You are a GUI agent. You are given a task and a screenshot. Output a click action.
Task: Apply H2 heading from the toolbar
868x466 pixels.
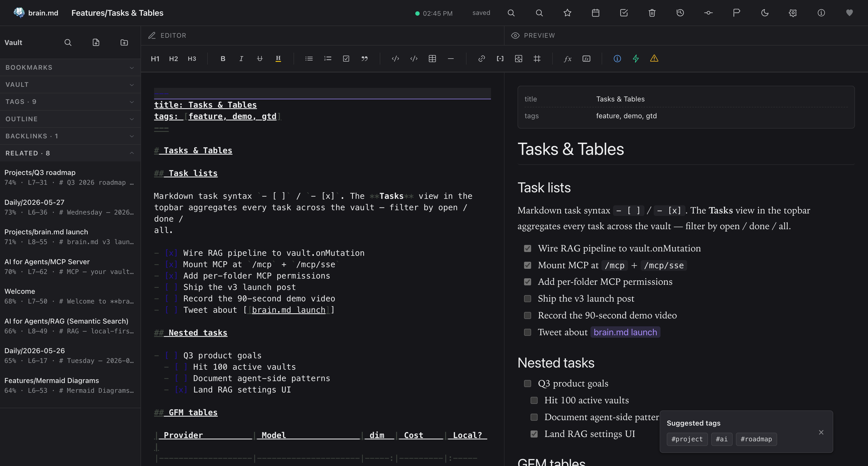[x=174, y=59]
